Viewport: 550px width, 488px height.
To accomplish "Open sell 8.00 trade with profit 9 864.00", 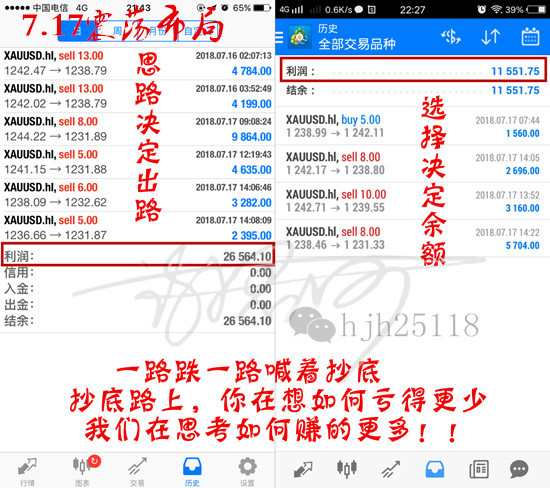I will click(138, 129).
